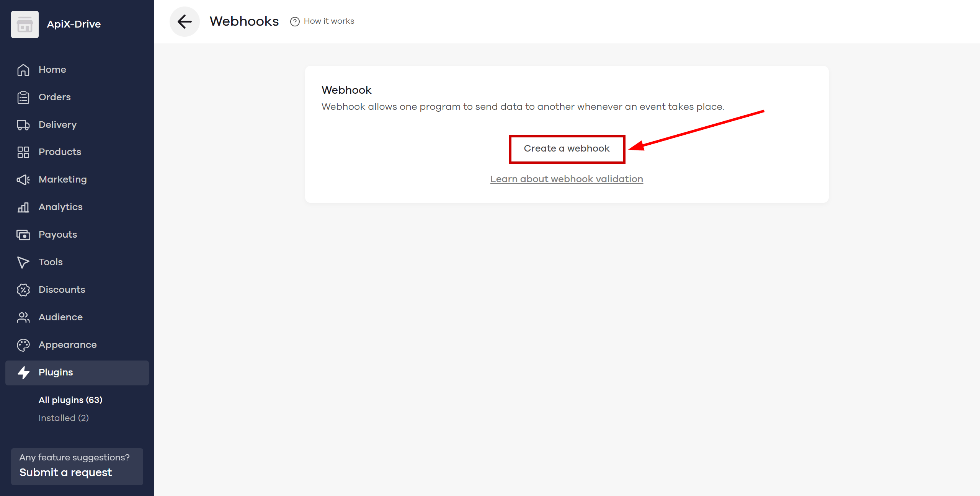Click Any feature suggestions? text
The width and height of the screenshot is (980, 496).
pos(75,457)
